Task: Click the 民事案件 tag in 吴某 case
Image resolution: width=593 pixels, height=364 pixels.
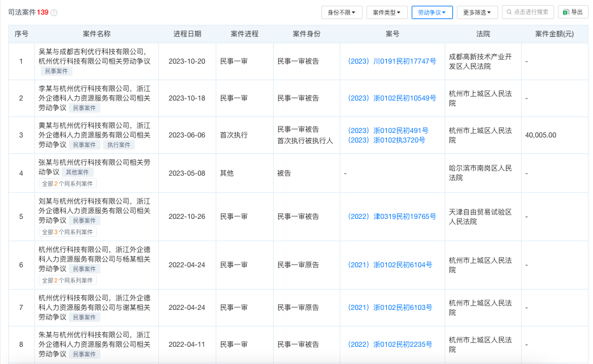Action: 57,71
